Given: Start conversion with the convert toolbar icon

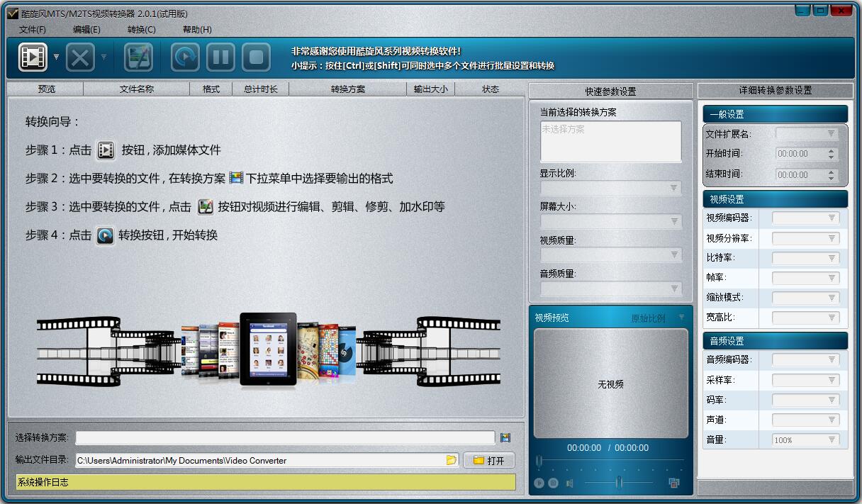Looking at the screenshot, I should point(186,57).
